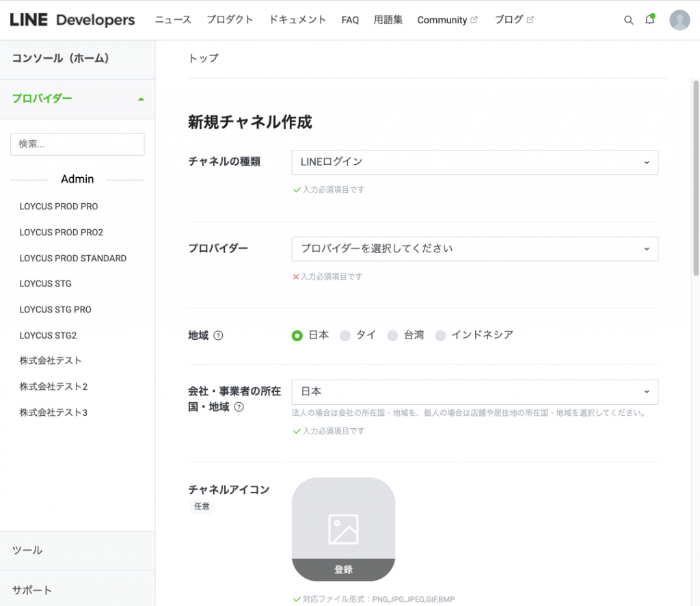700x606 pixels.
Task: Select provider 株式会社テスト
Action: coord(51,361)
